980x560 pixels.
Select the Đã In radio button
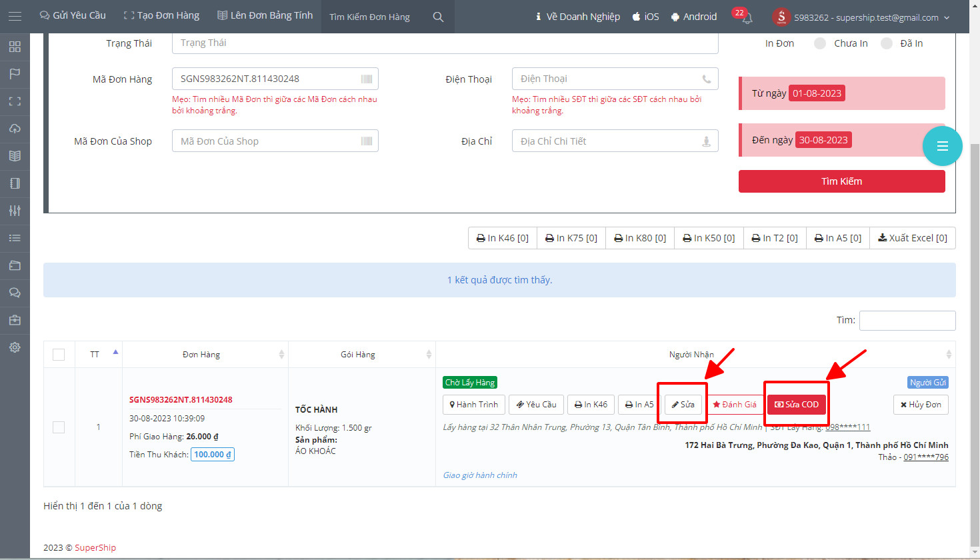coord(887,43)
